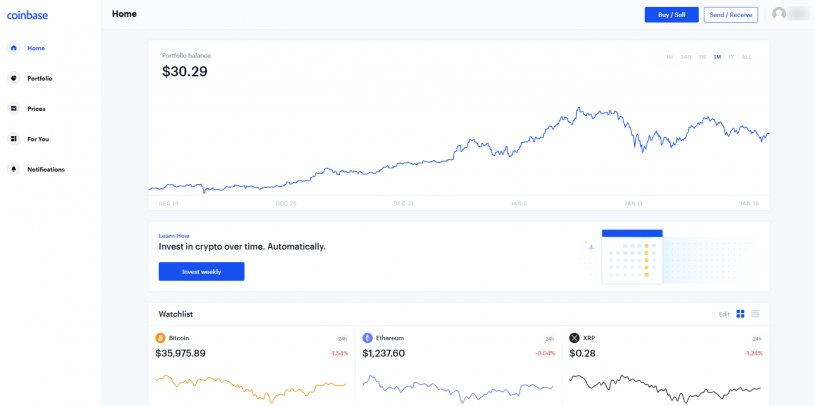Click the XRP black price sparkline
The image size is (815, 406).
click(665, 388)
